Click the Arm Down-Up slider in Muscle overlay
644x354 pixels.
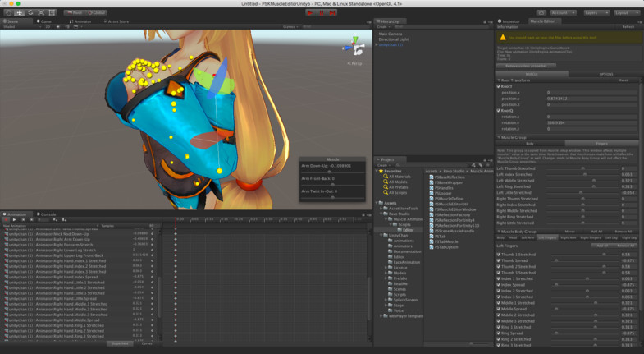(332, 172)
